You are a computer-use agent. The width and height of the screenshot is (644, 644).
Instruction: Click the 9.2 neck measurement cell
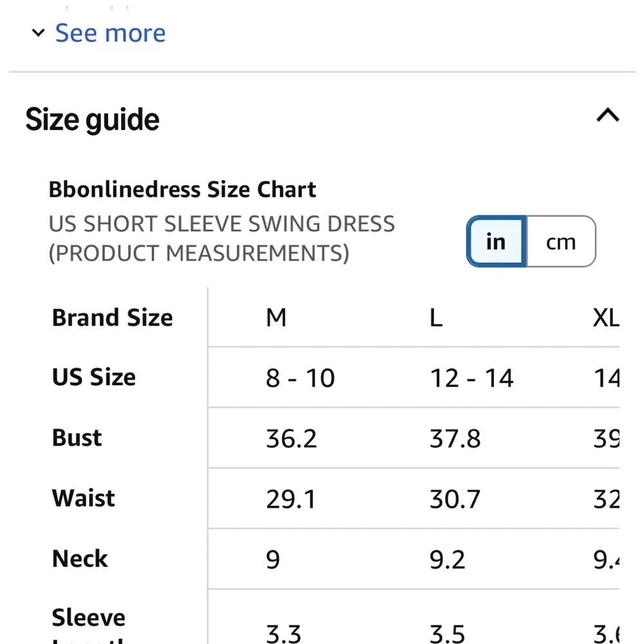pyautogui.click(x=447, y=560)
